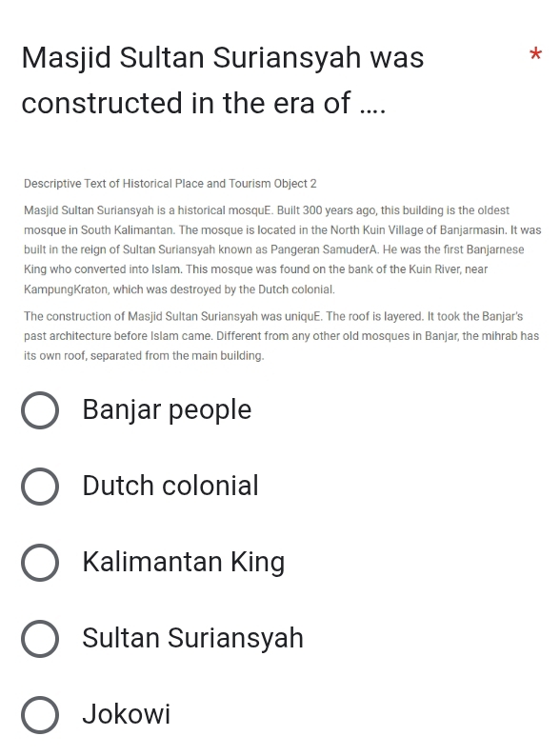Image resolution: width=560 pixels, height=756 pixels.
Task: Choose the Dutch colonial radio circle
Action: [x=40, y=487]
